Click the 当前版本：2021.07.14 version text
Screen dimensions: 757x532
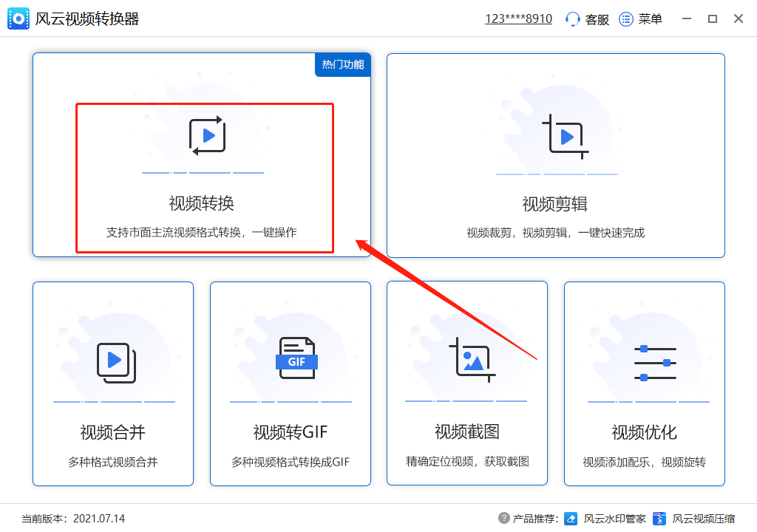tap(73, 519)
